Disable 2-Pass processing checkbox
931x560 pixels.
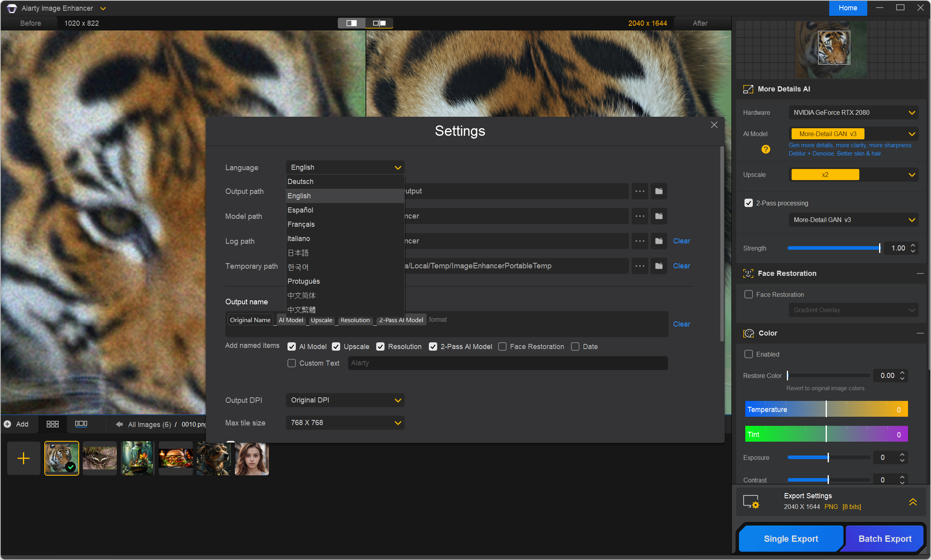tap(748, 203)
